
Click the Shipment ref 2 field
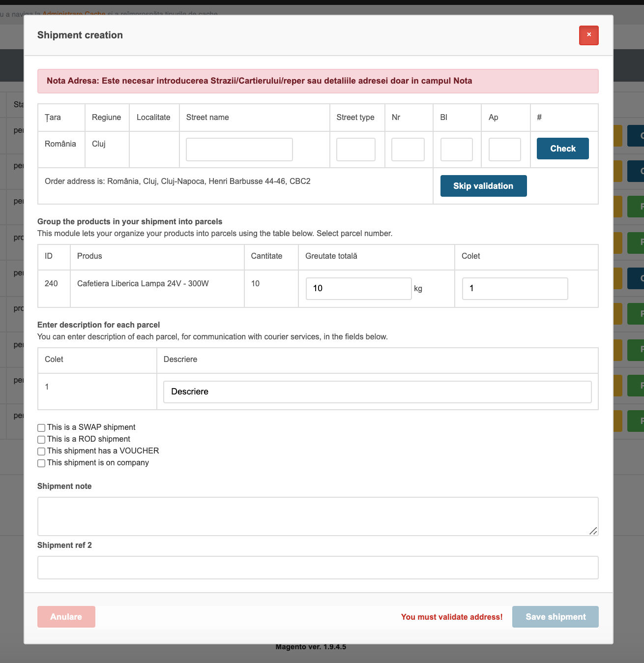point(318,568)
